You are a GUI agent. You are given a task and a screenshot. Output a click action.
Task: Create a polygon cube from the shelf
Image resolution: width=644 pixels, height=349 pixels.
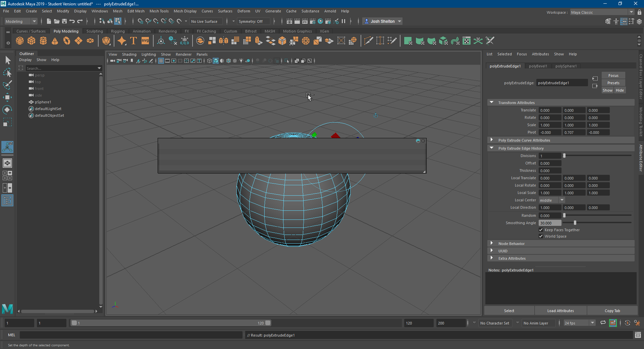point(31,41)
